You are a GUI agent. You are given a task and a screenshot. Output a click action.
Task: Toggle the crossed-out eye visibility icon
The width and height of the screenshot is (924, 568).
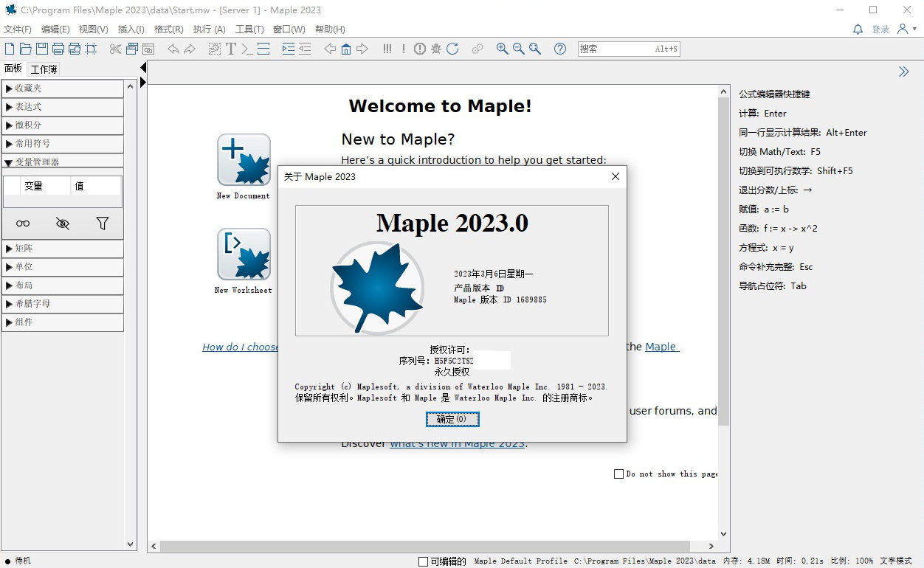pos(63,224)
